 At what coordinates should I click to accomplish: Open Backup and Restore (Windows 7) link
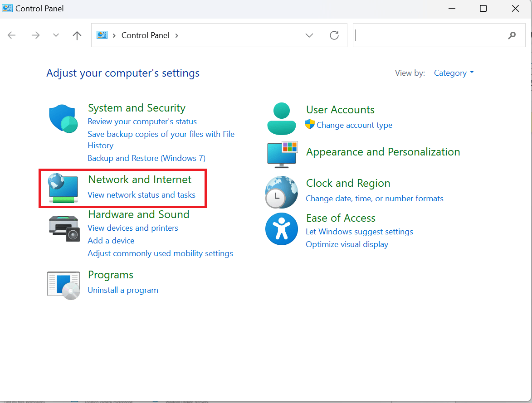point(146,158)
